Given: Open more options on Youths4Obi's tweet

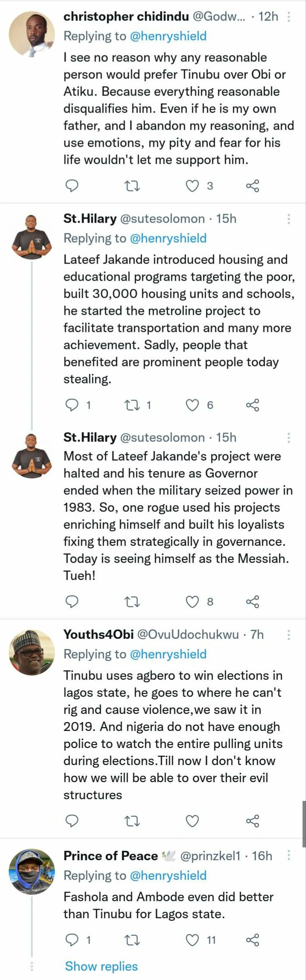Looking at the screenshot, I should [x=289, y=635].
